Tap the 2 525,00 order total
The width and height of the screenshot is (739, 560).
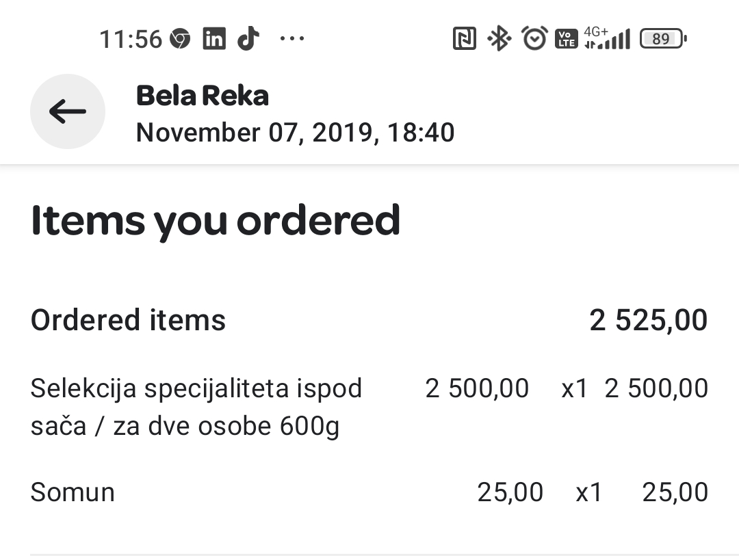tap(648, 320)
